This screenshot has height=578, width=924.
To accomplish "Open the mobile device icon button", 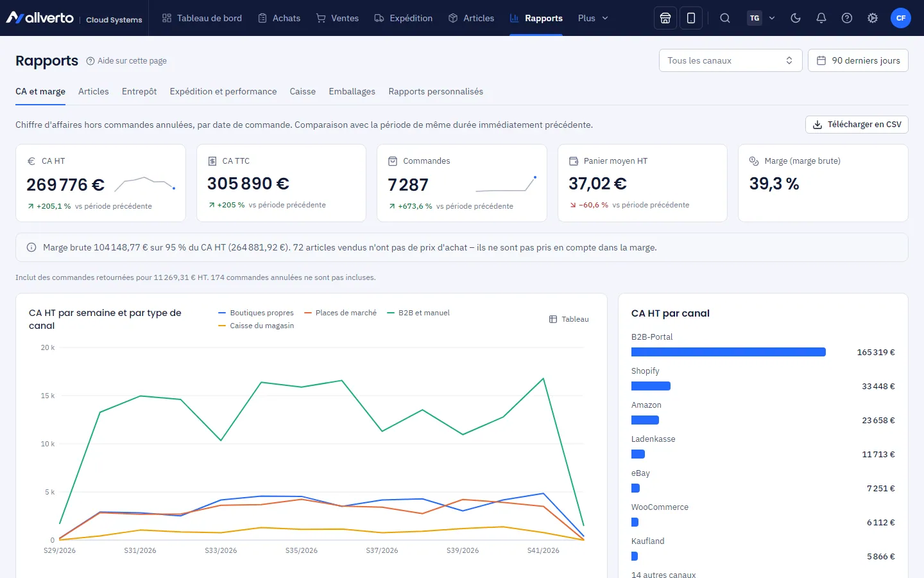I will coord(691,18).
